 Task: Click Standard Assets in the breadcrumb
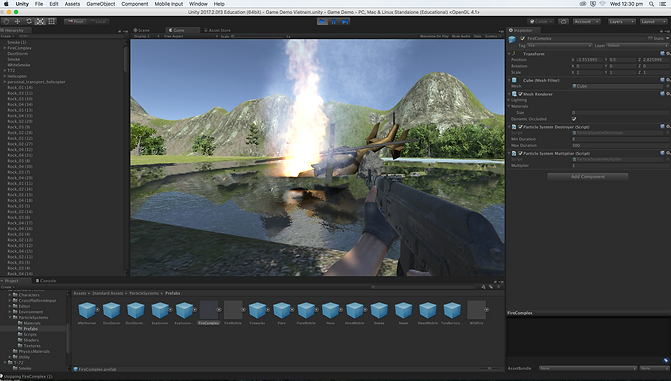[107, 293]
